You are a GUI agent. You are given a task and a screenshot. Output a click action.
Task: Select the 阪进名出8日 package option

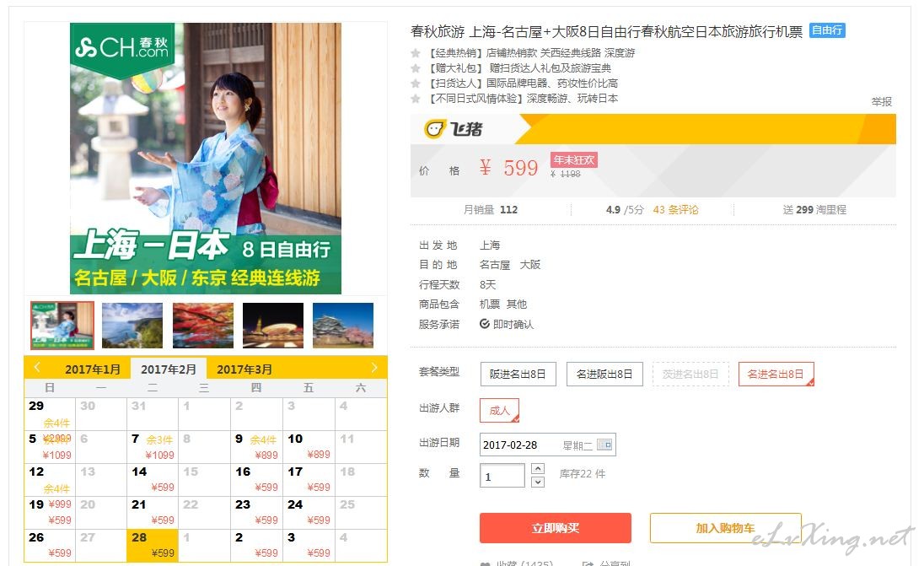point(518,374)
